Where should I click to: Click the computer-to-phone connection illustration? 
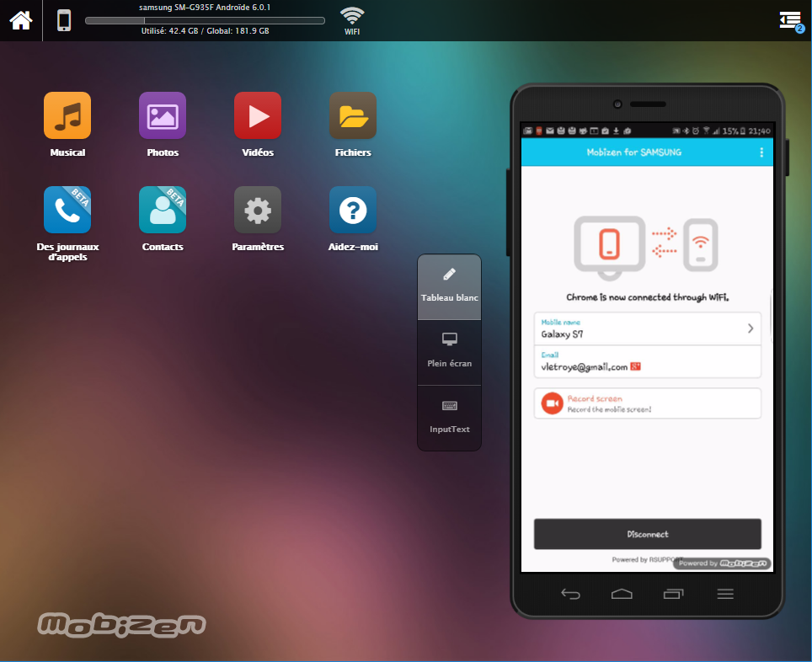(646, 247)
